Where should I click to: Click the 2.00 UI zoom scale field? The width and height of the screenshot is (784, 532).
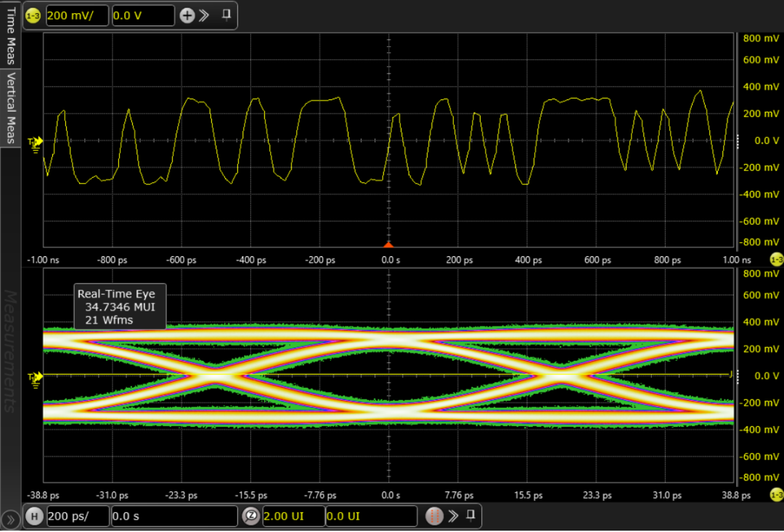point(293,516)
